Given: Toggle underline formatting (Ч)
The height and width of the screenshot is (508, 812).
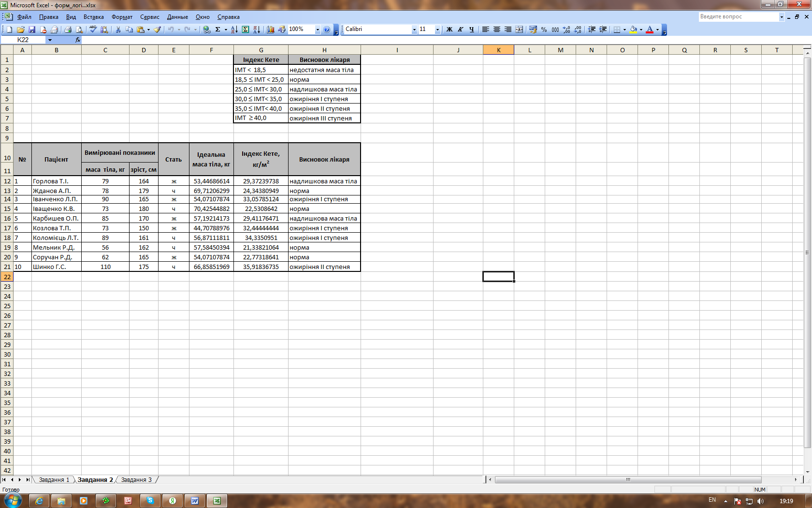Looking at the screenshot, I should click(472, 30).
